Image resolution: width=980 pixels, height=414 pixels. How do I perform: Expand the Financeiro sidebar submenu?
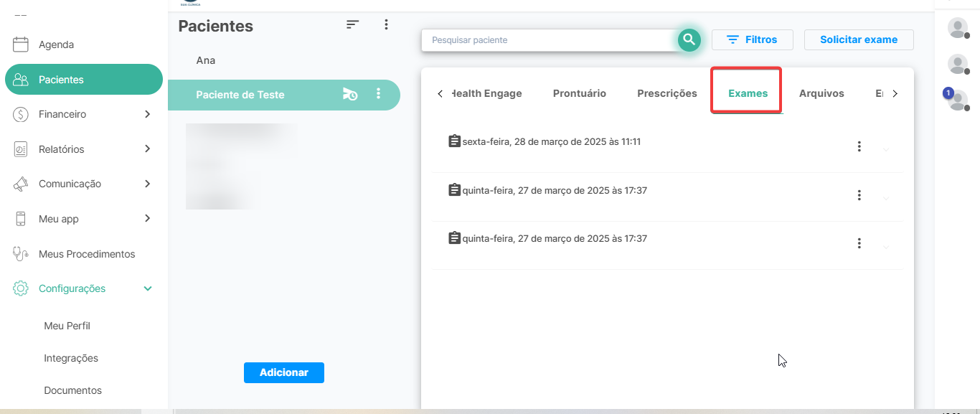(x=147, y=114)
